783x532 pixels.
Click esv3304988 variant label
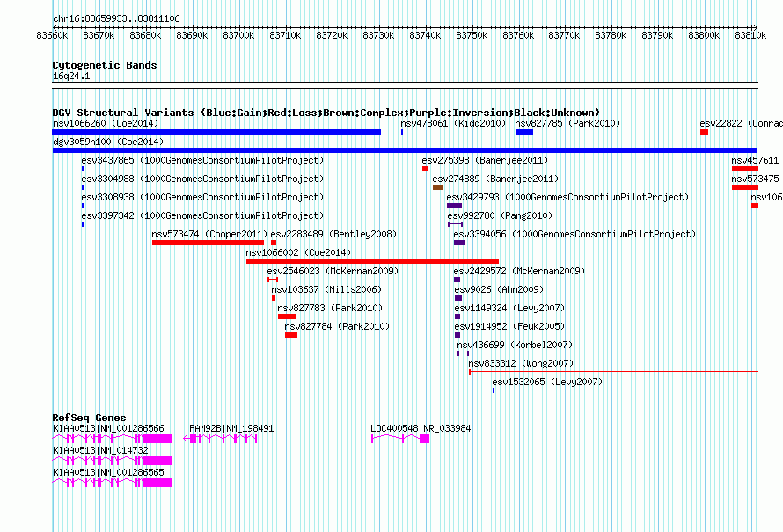[x=202, y=179]
